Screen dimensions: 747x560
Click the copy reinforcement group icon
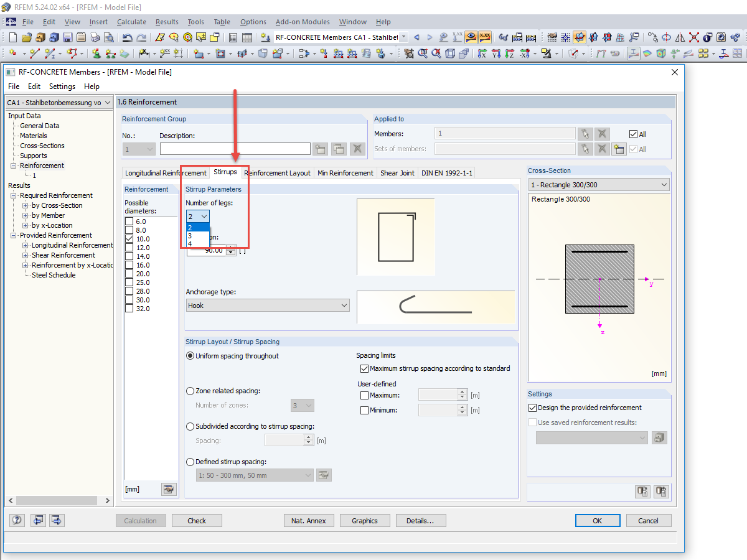[x=339, y=149]
